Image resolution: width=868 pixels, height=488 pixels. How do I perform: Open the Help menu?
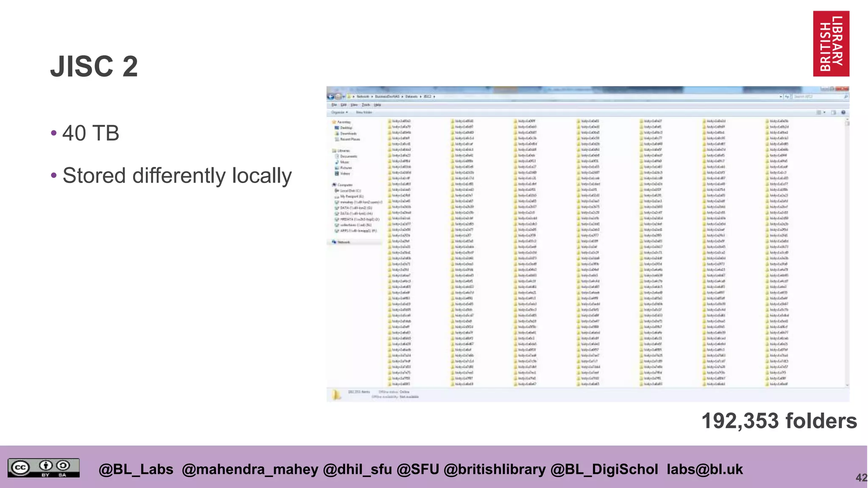pos(377,105)
